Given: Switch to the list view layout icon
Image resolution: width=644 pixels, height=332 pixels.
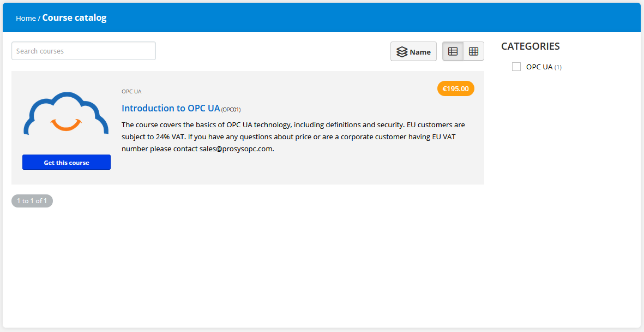Looking at the screenshot, I should click(x=453, y=51).
